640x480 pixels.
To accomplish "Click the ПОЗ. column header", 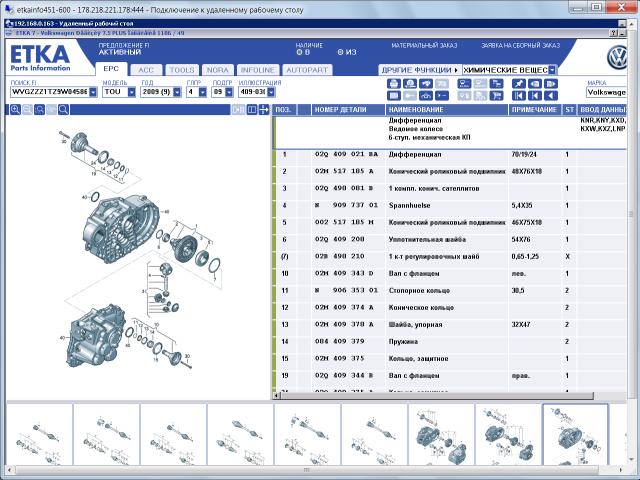I will coord(285,109).
